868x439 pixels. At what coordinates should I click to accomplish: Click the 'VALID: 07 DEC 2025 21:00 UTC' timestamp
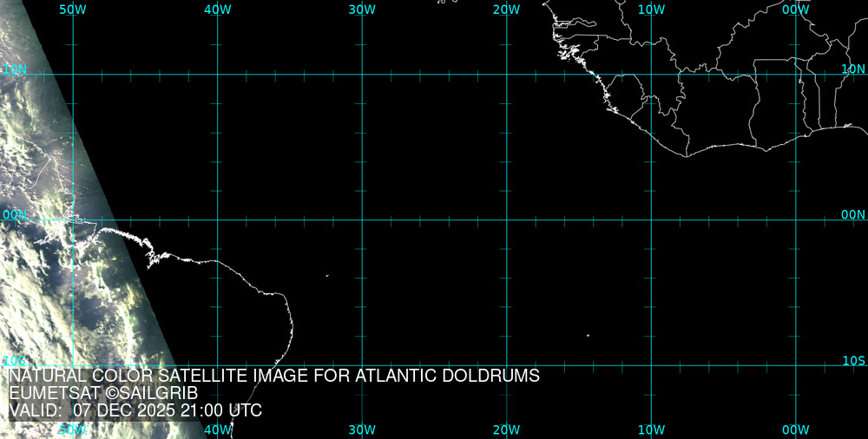pos(135,410)
